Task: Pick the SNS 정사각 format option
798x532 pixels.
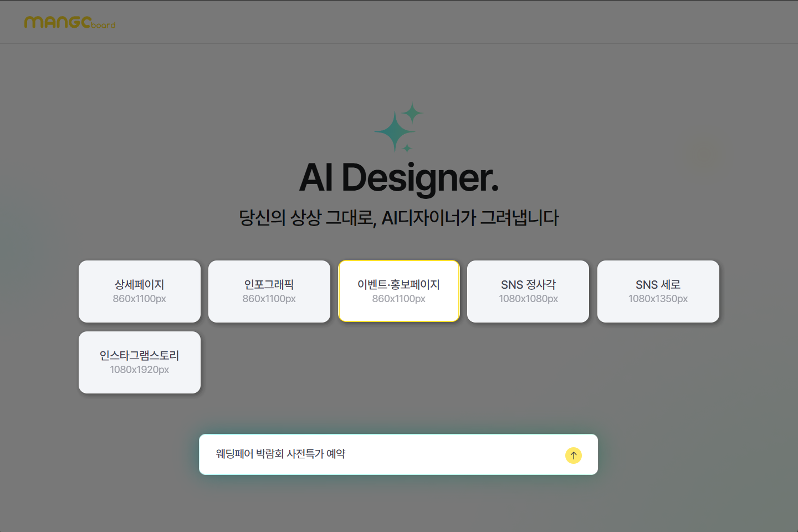Action: (528, 291)
